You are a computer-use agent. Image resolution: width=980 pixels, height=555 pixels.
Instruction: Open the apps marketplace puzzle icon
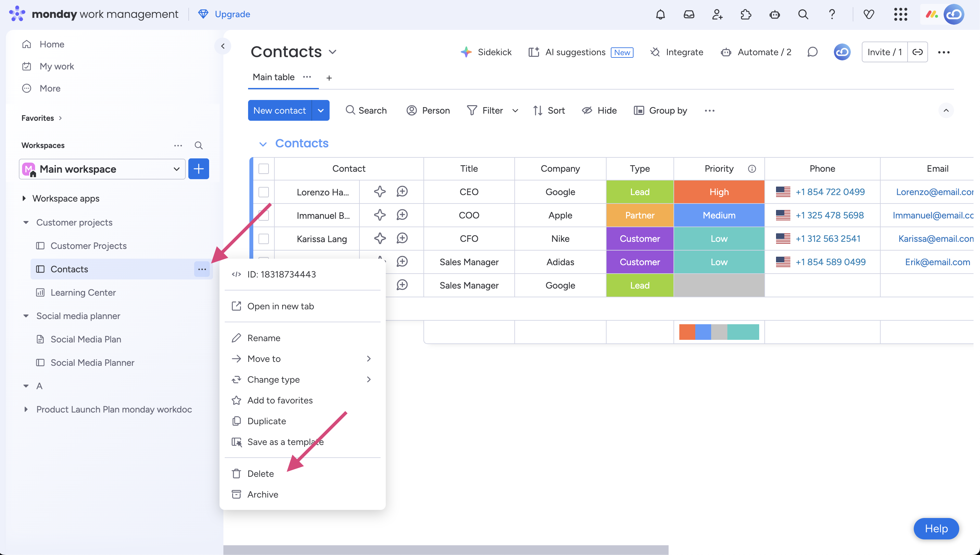point(746,15)
